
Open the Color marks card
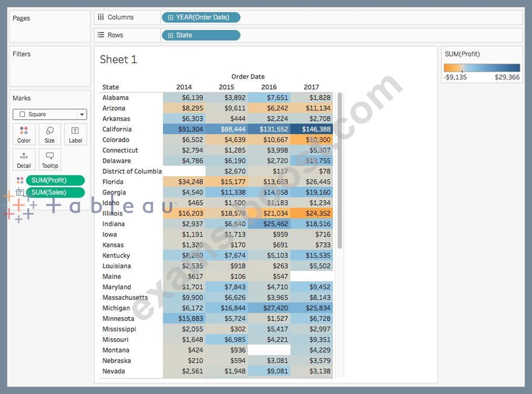[24, 134]
